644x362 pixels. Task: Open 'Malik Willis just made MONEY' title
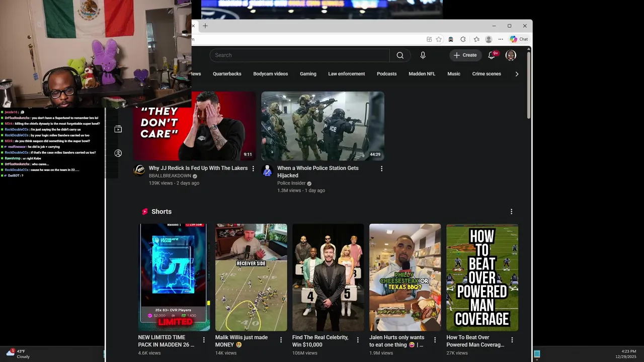click(242, 341)
